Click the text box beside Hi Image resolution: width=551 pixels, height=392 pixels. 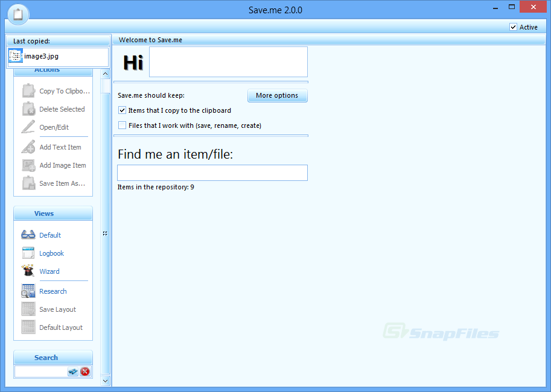point(228,62)
